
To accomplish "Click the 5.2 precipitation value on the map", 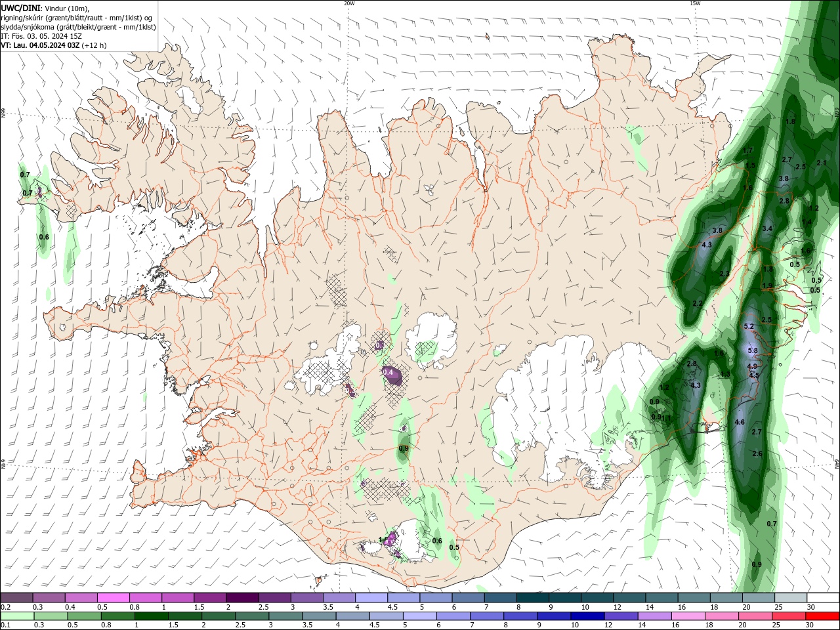I will click(749, 326).
